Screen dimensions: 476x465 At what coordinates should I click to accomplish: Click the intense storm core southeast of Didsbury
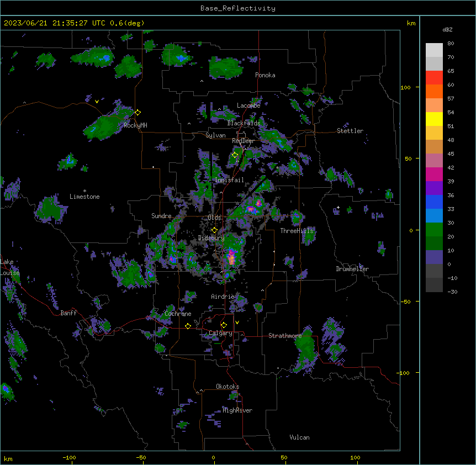click(x=231, y=257)
